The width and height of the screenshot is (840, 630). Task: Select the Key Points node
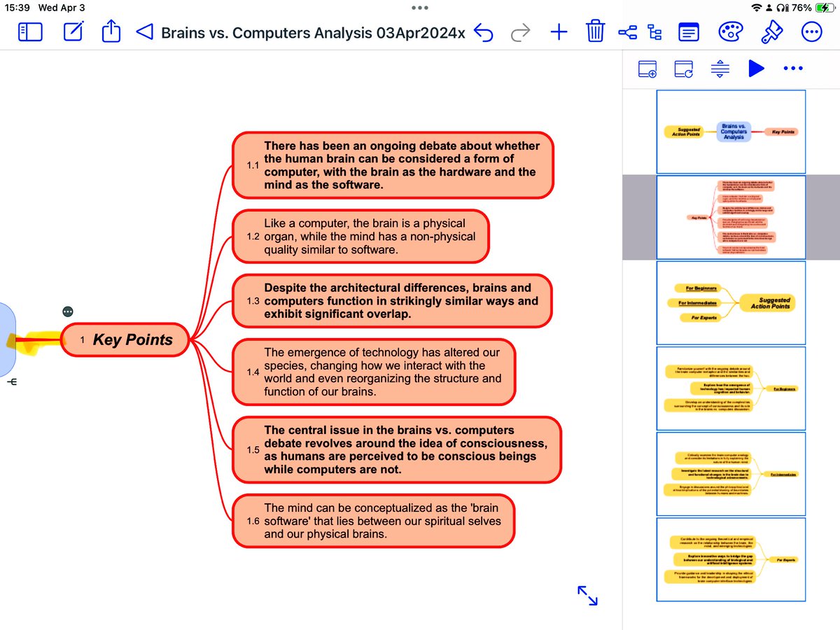126,340
